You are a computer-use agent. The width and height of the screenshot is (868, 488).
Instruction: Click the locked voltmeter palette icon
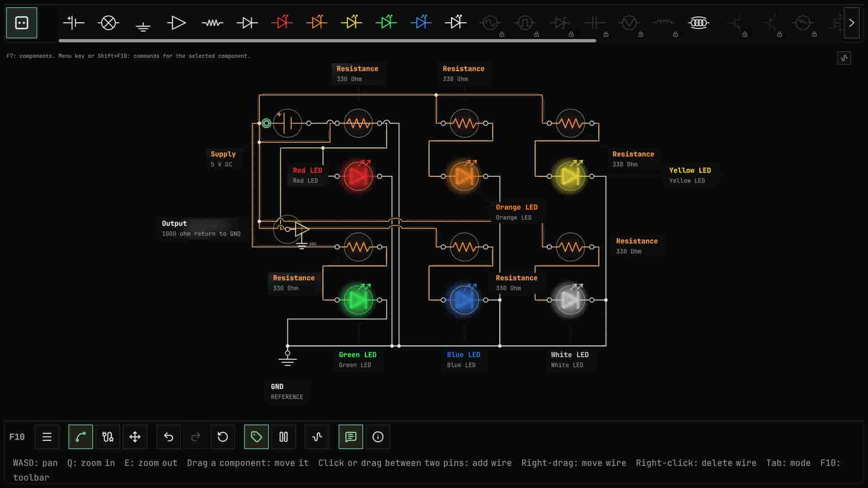[x=629, y=23]
